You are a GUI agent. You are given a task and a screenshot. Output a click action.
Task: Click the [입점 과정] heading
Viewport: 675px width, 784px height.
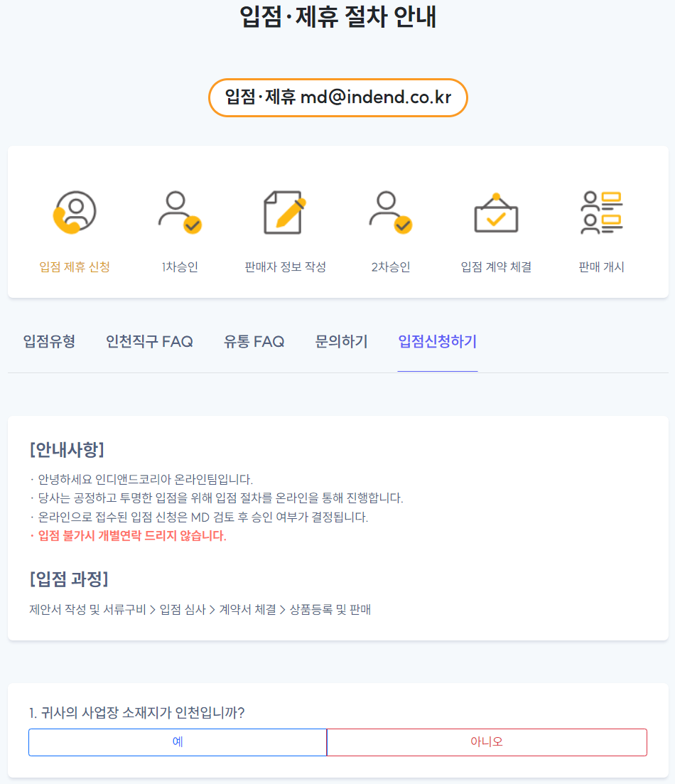[x=69, y=579]
